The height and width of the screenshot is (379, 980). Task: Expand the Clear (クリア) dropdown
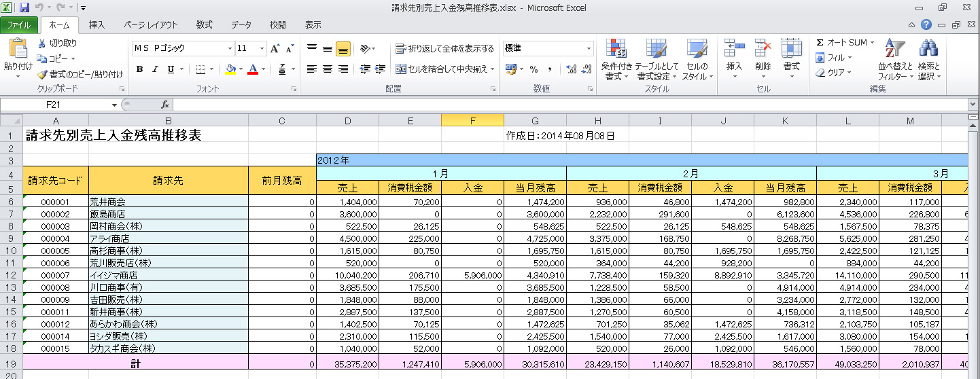(850, 73)
